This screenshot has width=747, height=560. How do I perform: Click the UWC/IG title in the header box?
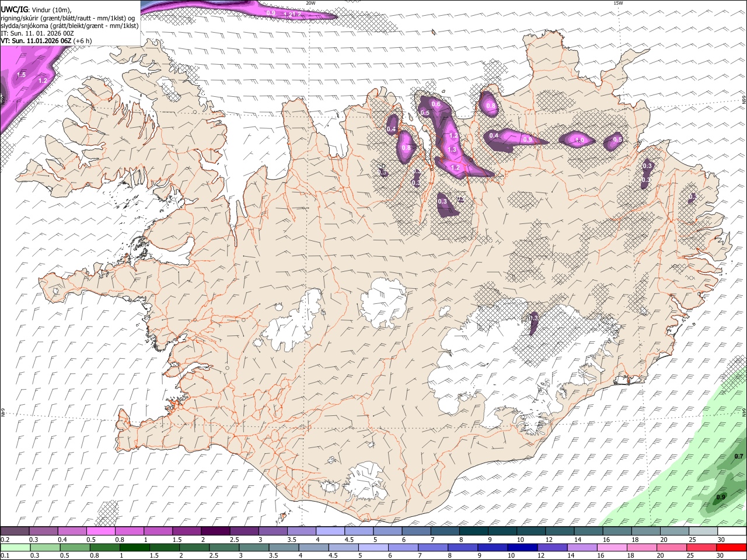14,9
